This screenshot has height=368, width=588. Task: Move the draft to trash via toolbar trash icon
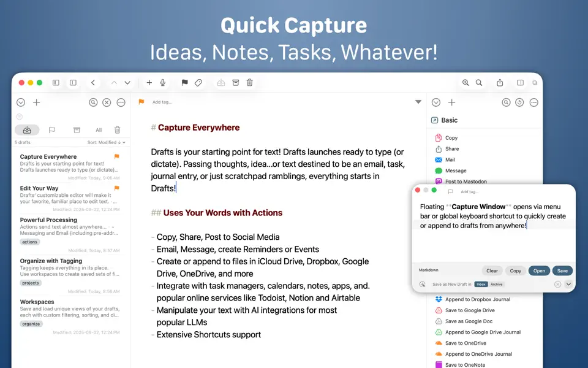(x=250, y=82)
